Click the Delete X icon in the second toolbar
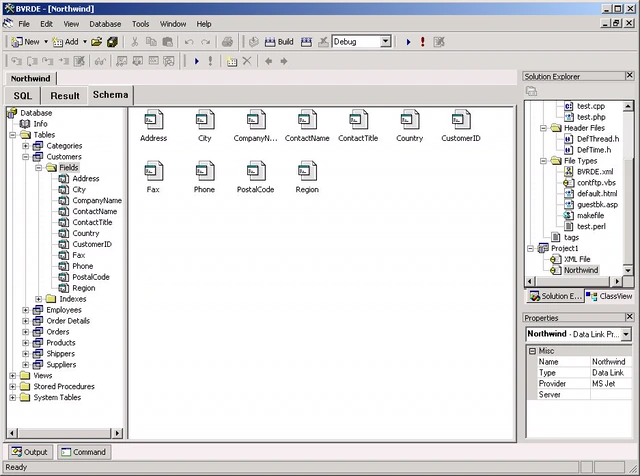 tap(247, 61)
